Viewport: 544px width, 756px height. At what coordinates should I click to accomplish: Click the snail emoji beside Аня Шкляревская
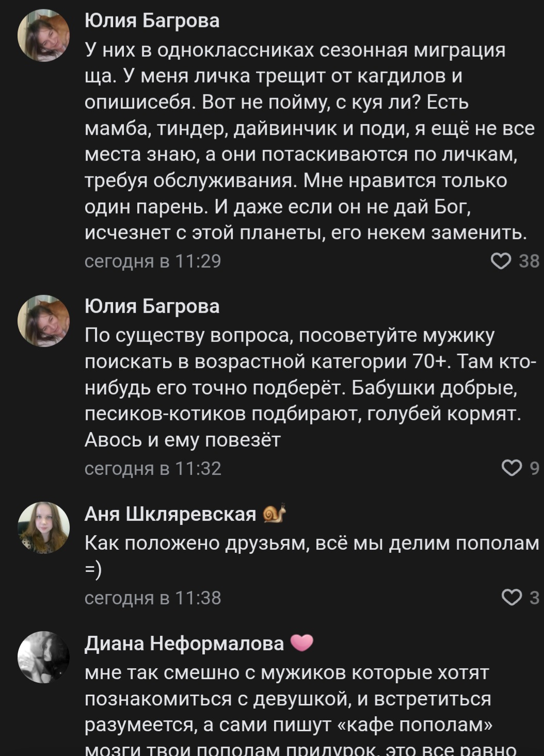pyautogui.click(x=274, y=514)
